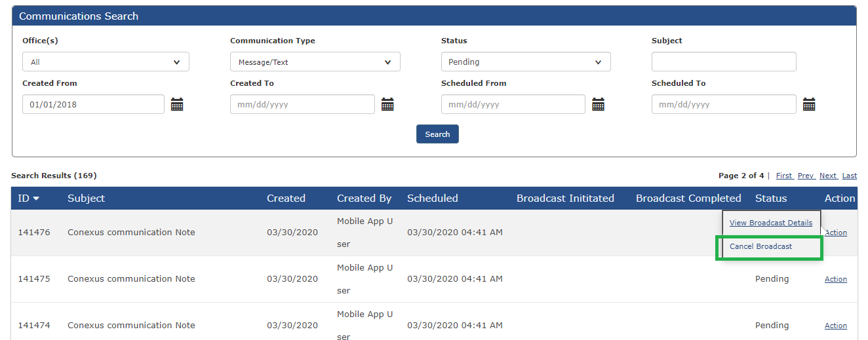Click the Scheduled To date input
Viewport: 868px width, 340px height.
click(723, 104)
